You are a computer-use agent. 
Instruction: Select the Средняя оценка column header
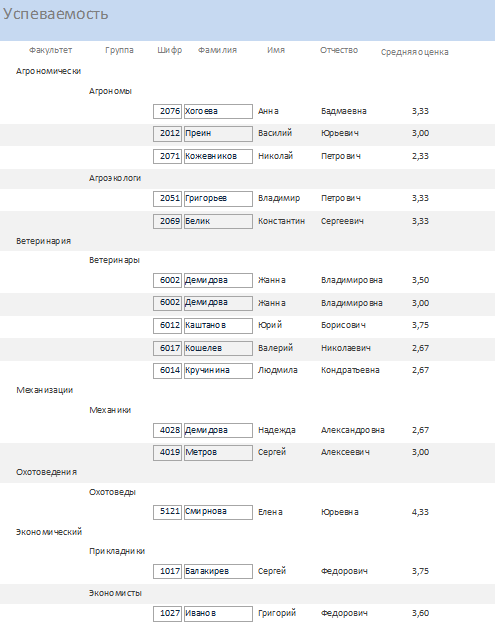pyautogui.click(x=414, y=52)
